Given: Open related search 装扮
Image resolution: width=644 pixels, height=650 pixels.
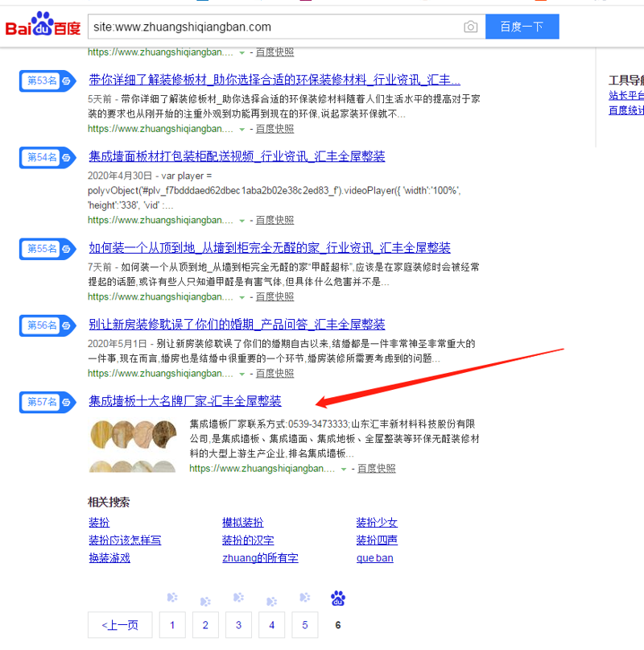Looking at the screenshot, I should coord(99,522).
